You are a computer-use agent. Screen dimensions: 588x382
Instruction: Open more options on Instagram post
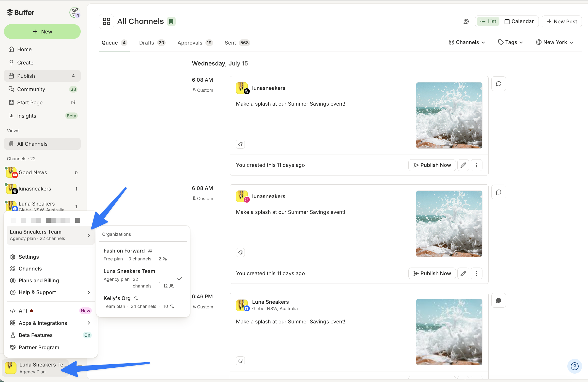pyautogui.click(x=477, y=273)
